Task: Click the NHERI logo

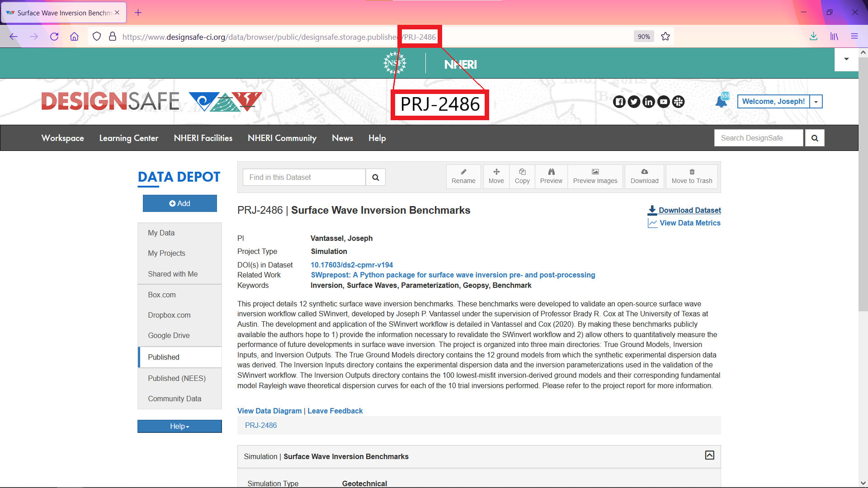Action: tap(460, 65)
